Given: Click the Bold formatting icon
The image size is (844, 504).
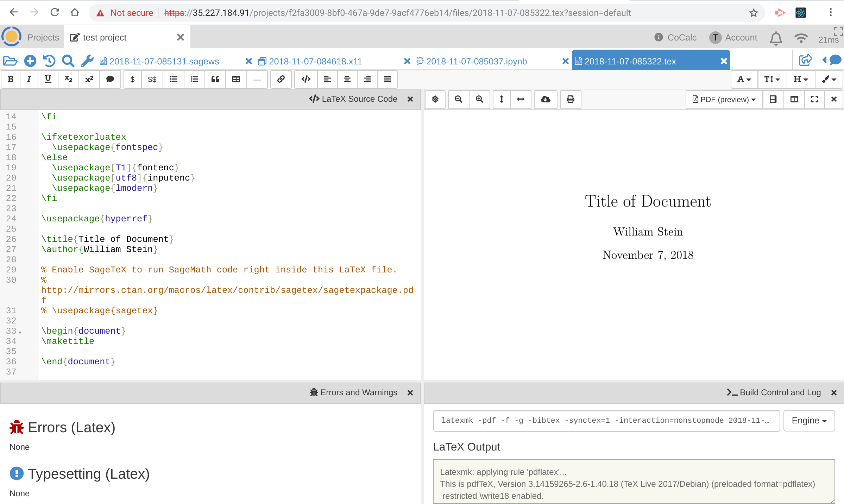Looking at the screenshot, I should point(11,79).
